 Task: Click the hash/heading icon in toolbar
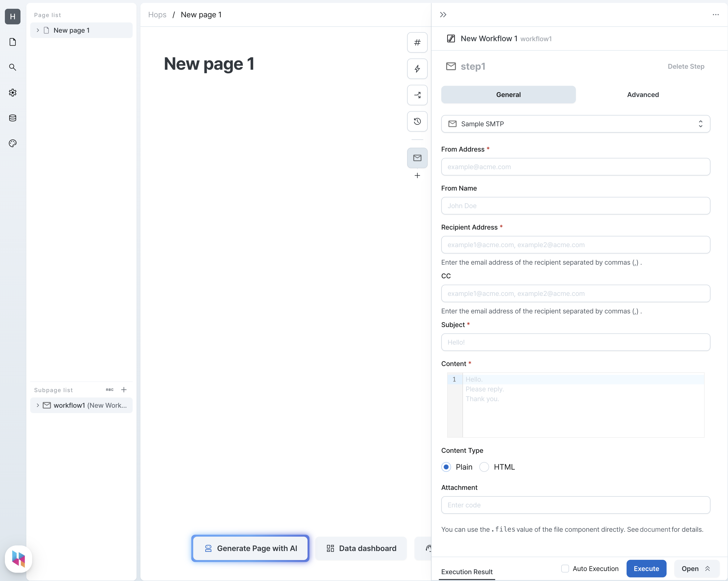[417, 43]
